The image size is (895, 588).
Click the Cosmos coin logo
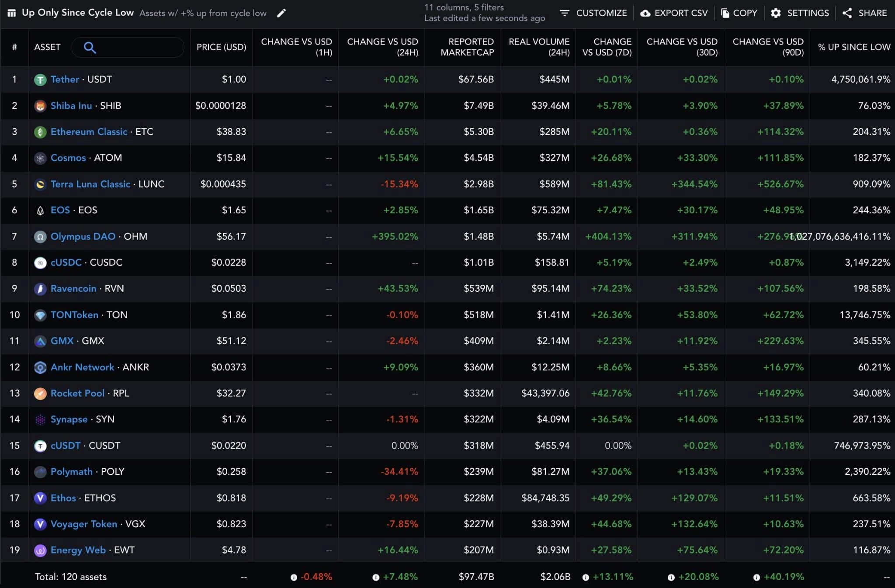coord(40,158)
